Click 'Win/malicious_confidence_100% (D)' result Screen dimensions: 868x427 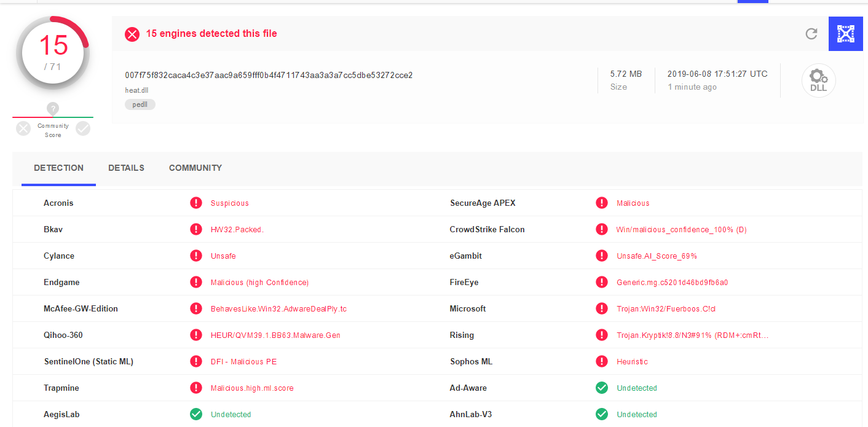pos(682,230)
